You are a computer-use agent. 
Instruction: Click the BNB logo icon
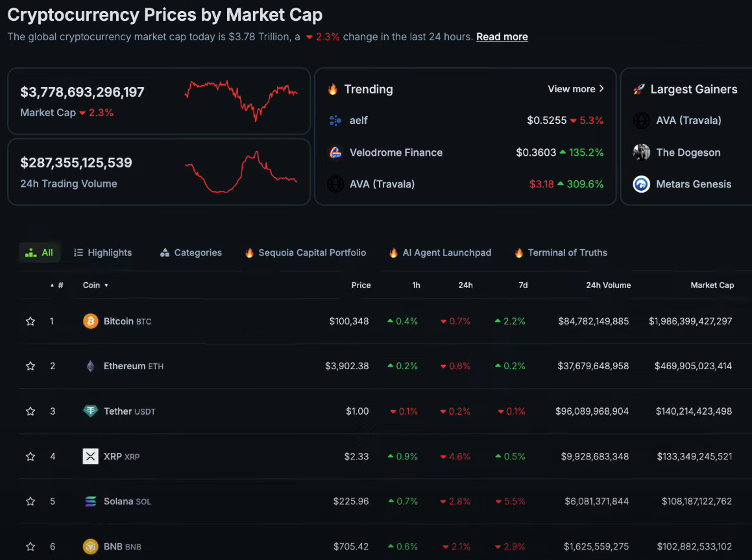tap(90, 546)
